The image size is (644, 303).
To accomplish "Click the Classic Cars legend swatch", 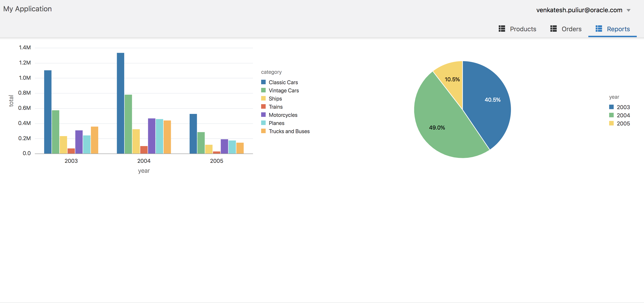I will coord(263,82).
